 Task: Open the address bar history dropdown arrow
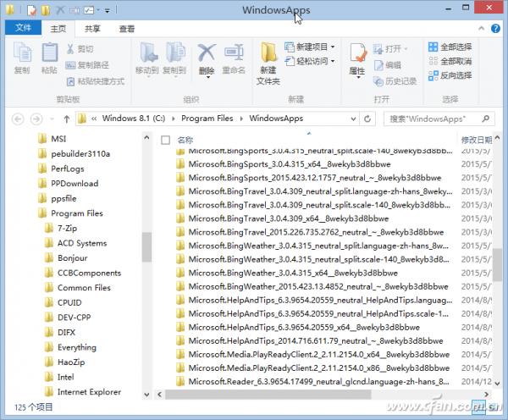click(353, 119)
